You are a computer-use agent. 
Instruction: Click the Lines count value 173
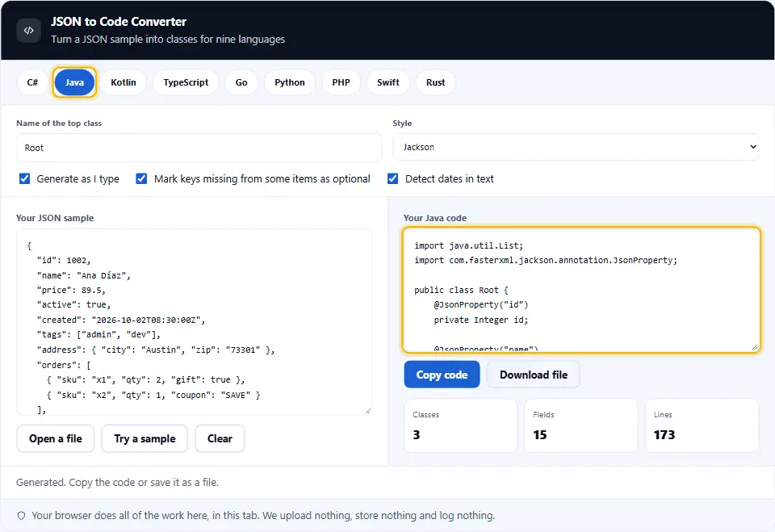click(664, 434)
